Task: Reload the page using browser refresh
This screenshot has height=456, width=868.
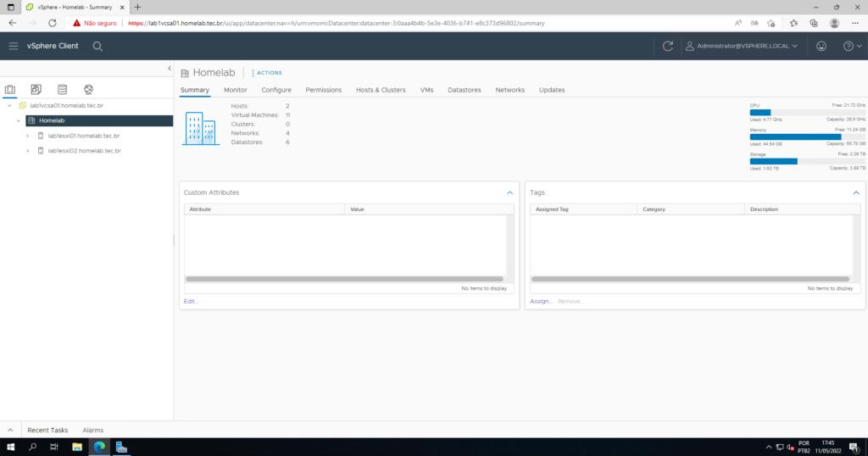Action: [x=52, y=23]
